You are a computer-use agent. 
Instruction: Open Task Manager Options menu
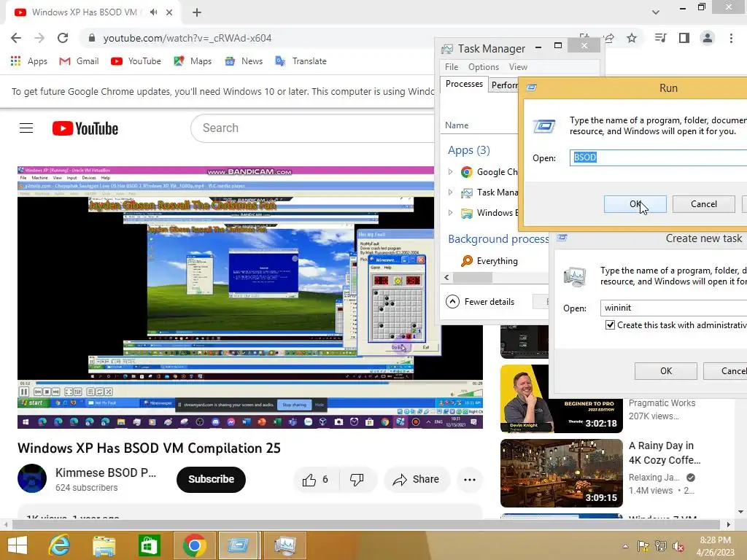point(484,67)
